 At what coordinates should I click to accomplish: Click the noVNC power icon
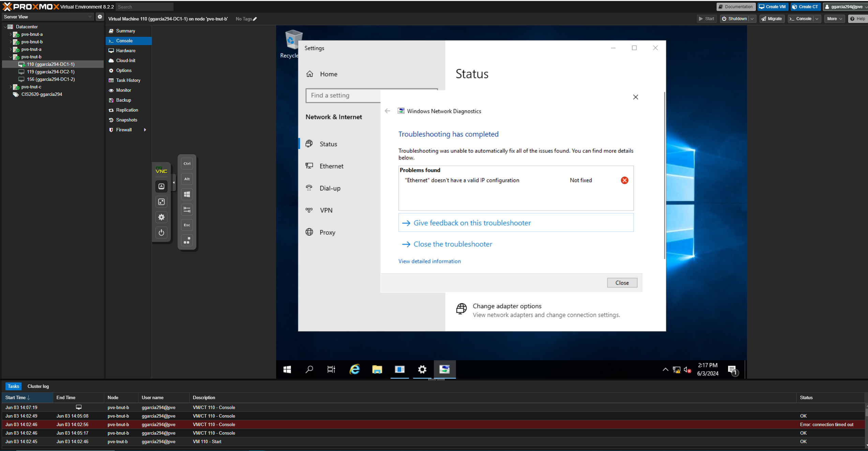click(x=161, y=232)
